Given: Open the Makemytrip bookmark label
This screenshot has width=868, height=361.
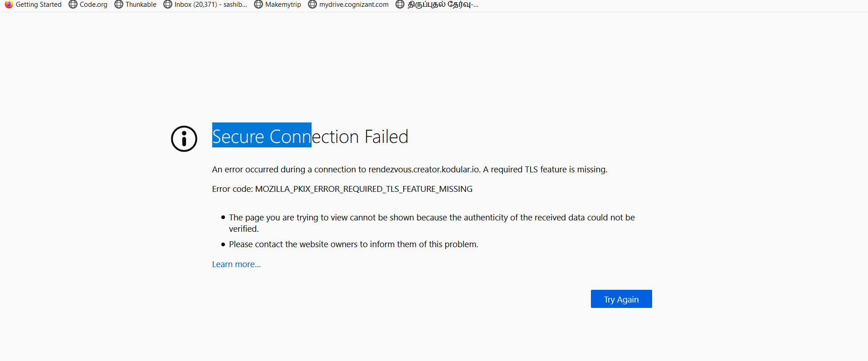Looking at the screenshot, I should (283, 5).
